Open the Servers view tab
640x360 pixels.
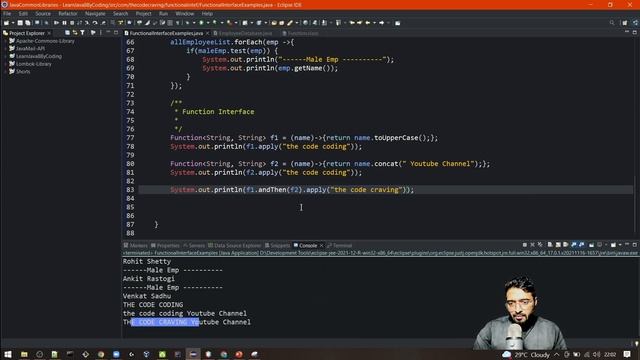[194, 245]
